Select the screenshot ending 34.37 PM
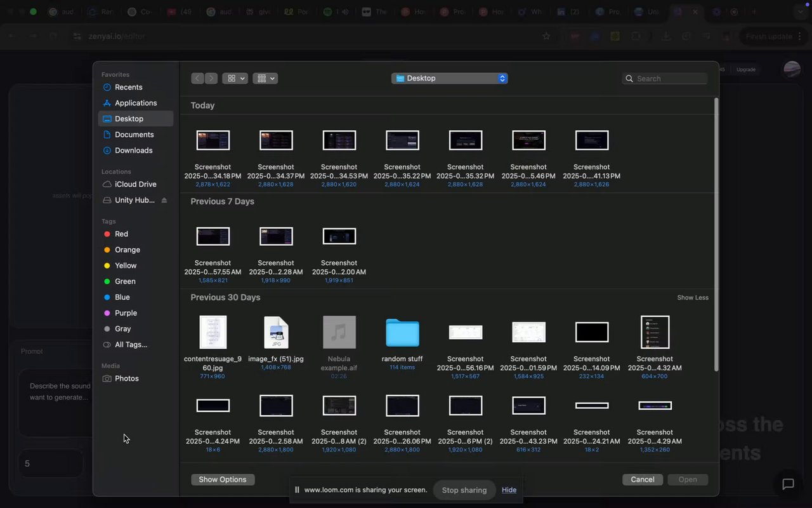Screen dimensions: 812x508 (x=276, y=140)
